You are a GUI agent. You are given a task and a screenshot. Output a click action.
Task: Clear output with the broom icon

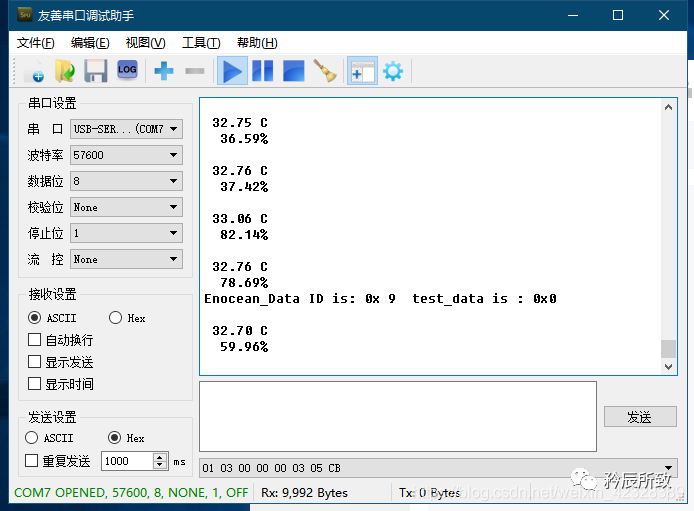click(325, 71)
